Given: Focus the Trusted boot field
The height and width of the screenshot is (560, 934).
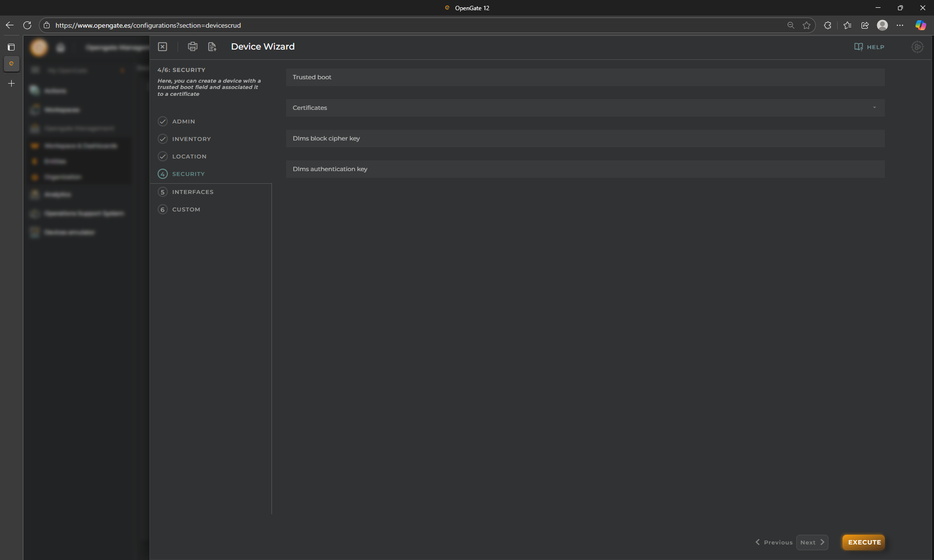Looking at the screenshot, I should tap(585, 77).
